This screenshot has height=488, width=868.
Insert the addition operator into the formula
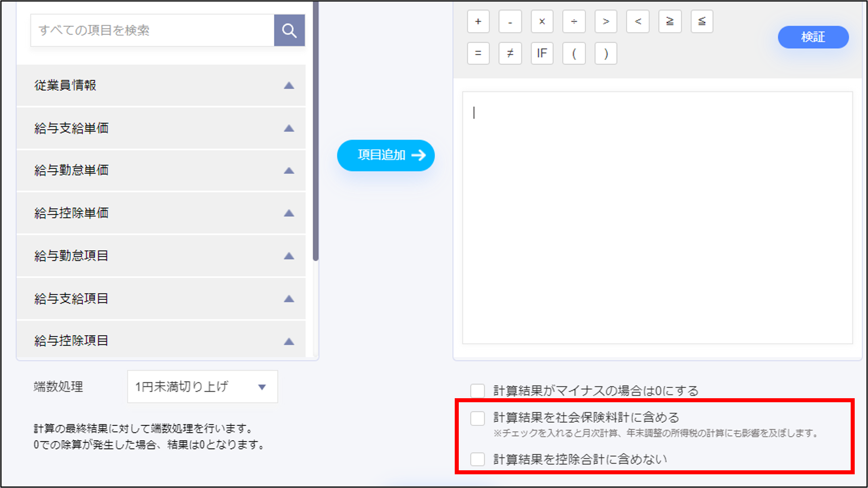tap(478, 22)
